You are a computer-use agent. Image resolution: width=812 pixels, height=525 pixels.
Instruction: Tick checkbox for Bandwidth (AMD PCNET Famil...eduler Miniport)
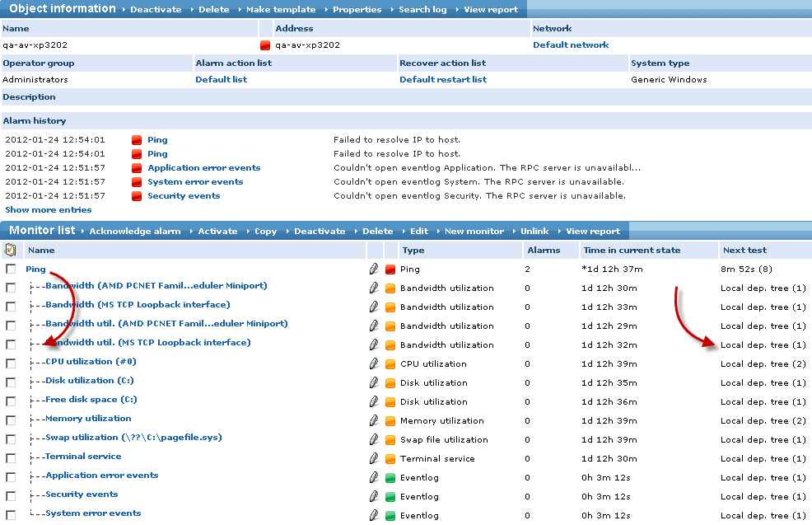[11, 288]
